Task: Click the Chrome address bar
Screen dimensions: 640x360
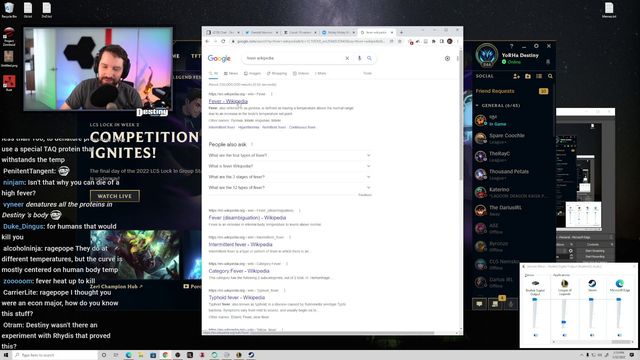Action: point(310,41)
